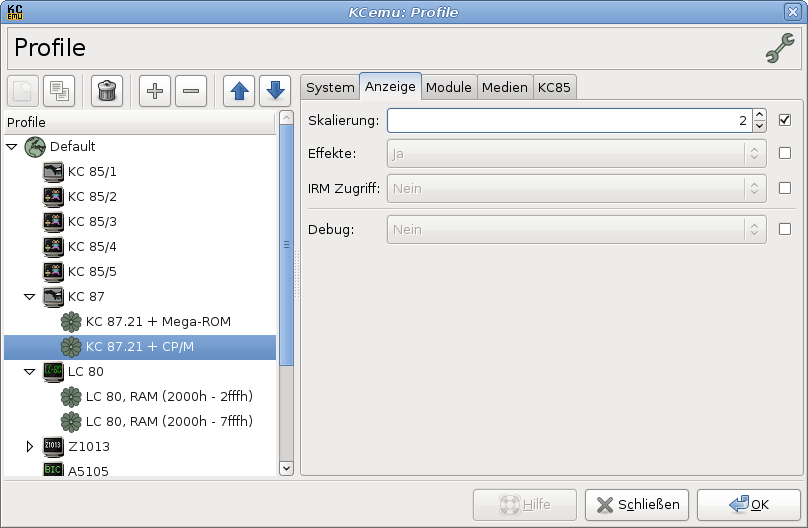This screenshot has height=528, width=808.
Task: Uncheck the Skalierung checkbox
Action: (785, 120)
